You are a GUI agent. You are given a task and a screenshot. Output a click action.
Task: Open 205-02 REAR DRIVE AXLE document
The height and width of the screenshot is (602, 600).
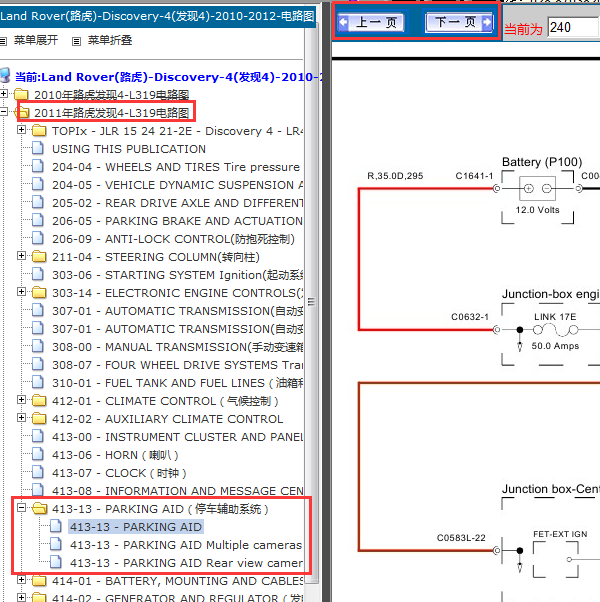click(177, 203)
